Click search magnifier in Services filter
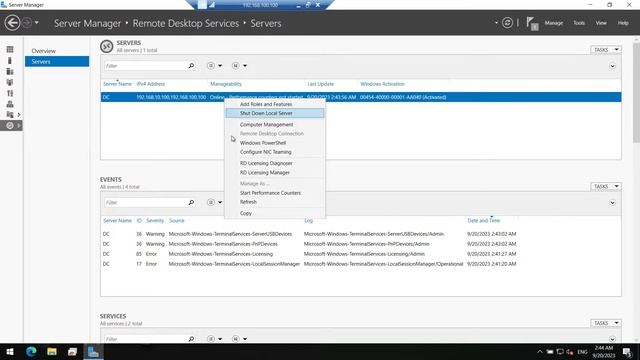The image size is (640, 360). tap(191, 339)
